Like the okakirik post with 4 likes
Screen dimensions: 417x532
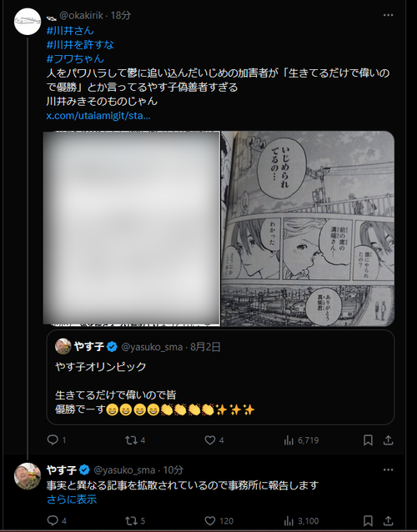tap(214, 440)
